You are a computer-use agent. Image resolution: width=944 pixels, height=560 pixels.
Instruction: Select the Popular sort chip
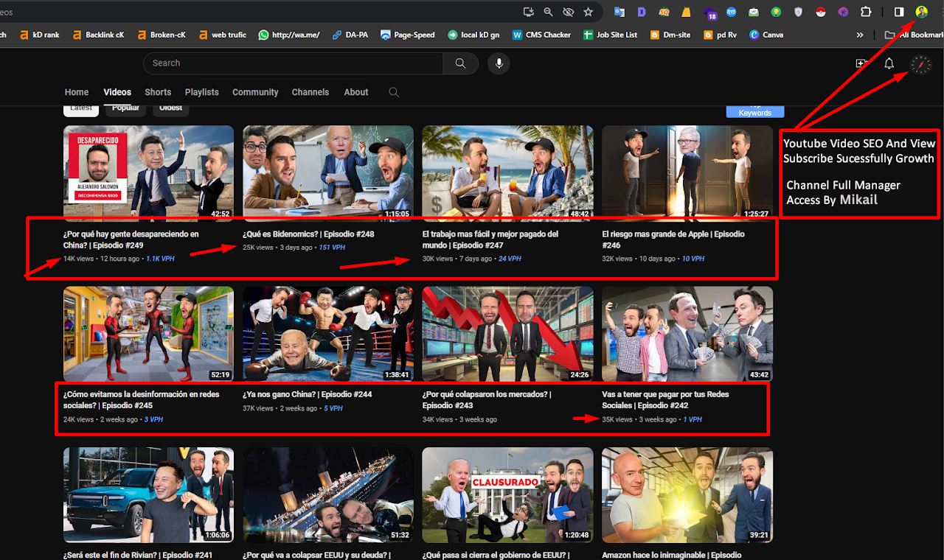(x=125, y=109)
